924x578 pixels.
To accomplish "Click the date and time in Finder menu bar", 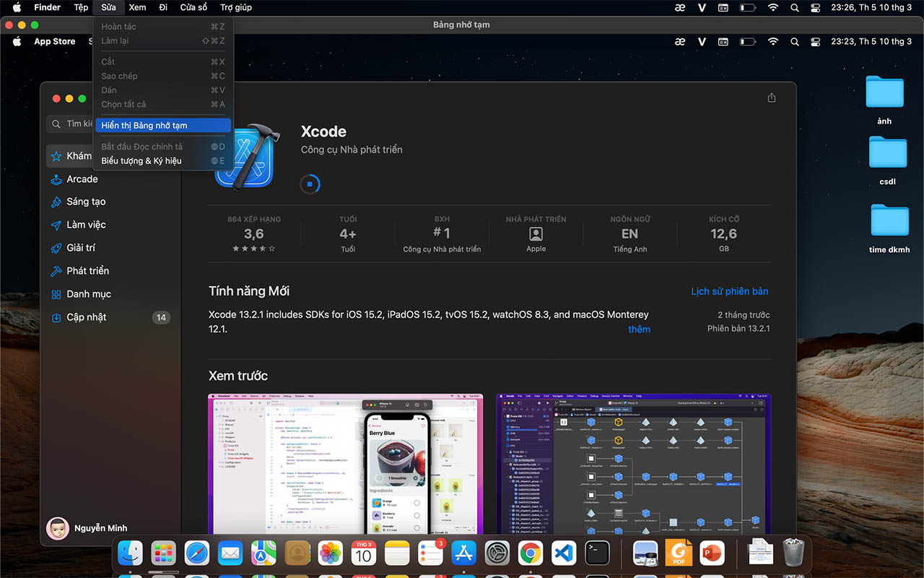I will pyautogui.click(x=871, y=7).
